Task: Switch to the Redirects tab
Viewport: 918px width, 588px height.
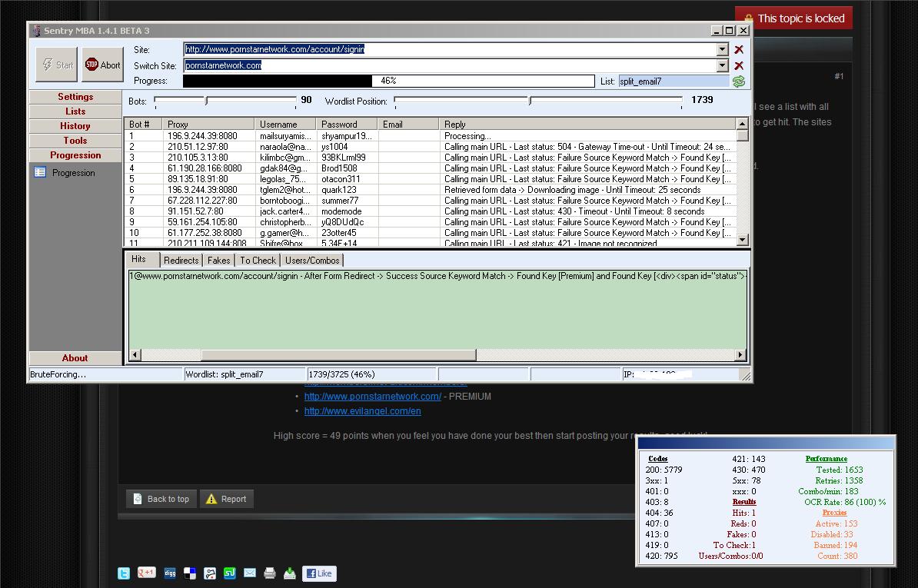Action: pyautogui.click(x=181, y=261)
